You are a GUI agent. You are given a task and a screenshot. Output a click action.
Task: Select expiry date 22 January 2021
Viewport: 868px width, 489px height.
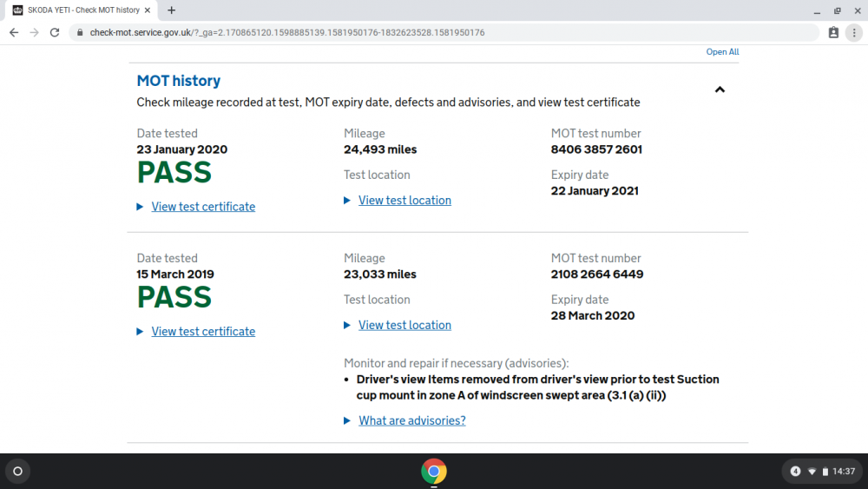[595, 191]
